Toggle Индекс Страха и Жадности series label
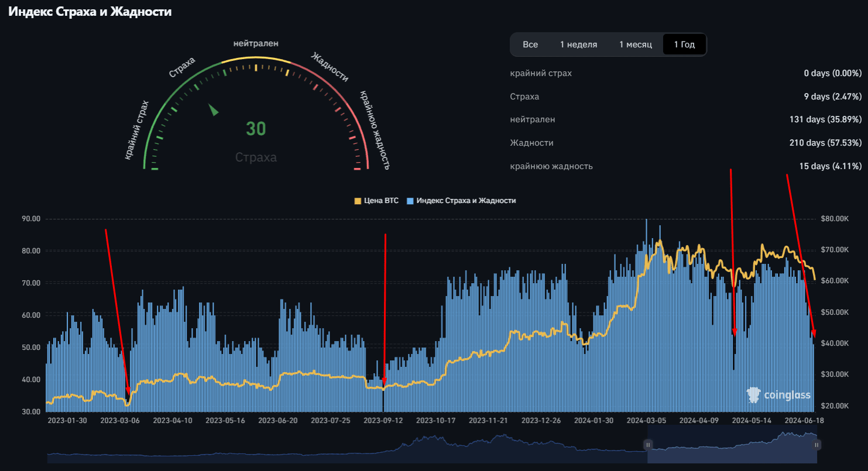 (x=466, y=201)
